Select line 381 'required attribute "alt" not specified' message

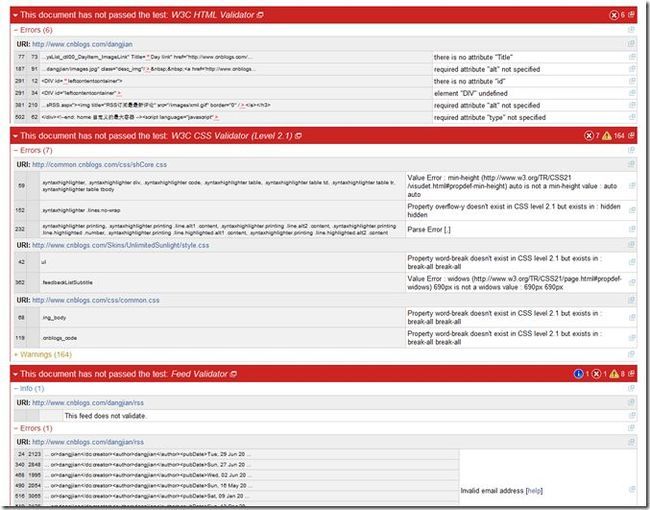[487, 105]
